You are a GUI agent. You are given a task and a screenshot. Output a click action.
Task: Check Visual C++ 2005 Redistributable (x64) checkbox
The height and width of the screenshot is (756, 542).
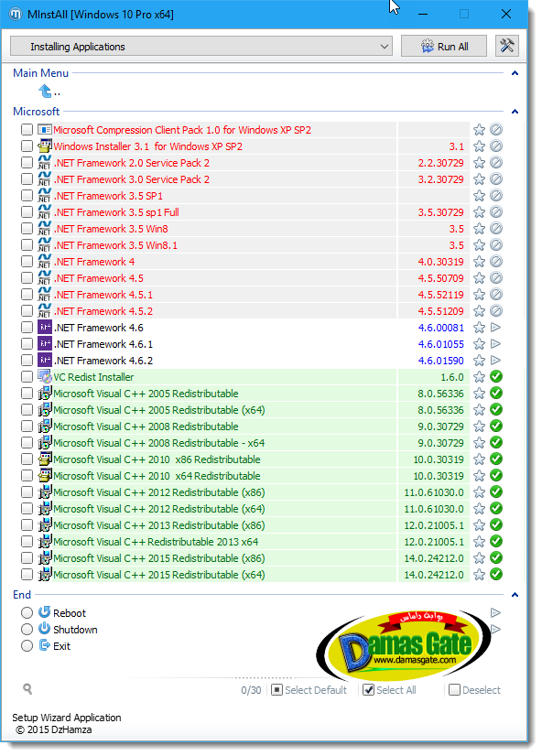(27, 410)
